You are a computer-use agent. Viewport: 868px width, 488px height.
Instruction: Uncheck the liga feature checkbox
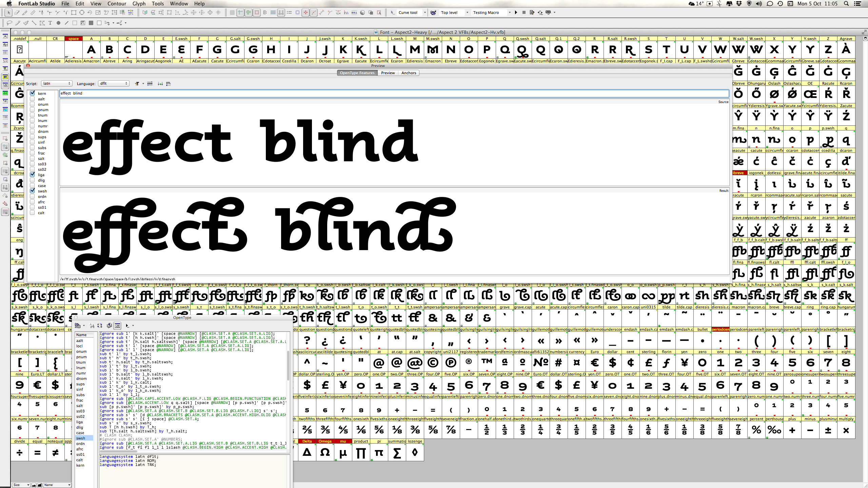coord(33,175)
